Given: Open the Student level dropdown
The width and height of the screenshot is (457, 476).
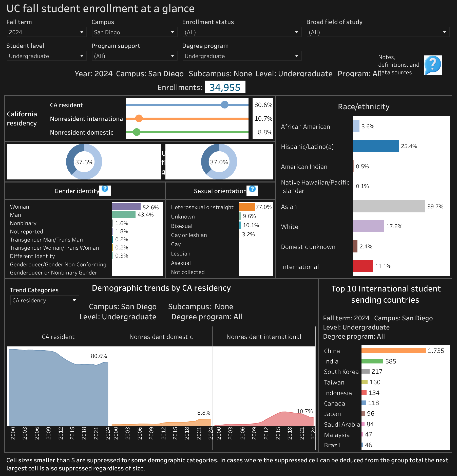Looking at the screenshot, I should 47,56.
